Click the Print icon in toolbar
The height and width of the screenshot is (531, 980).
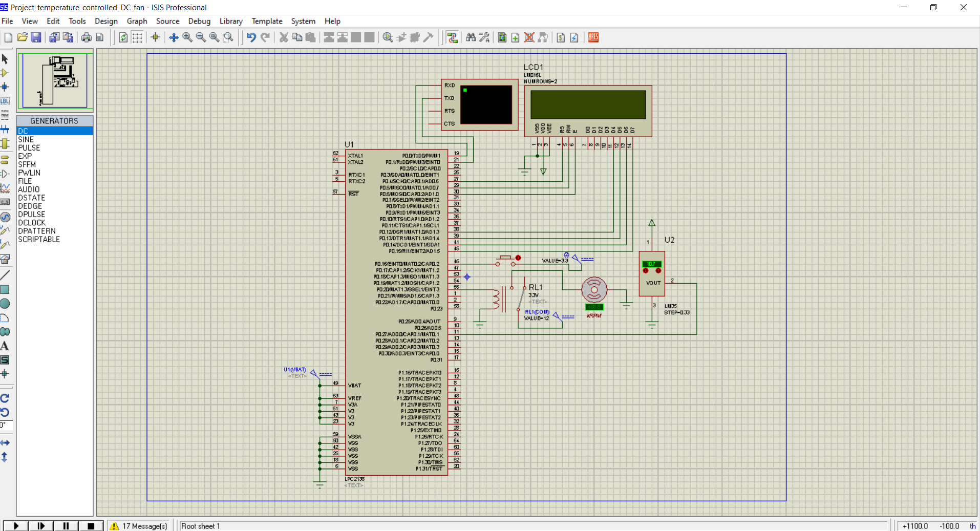(x=87, y=37)
